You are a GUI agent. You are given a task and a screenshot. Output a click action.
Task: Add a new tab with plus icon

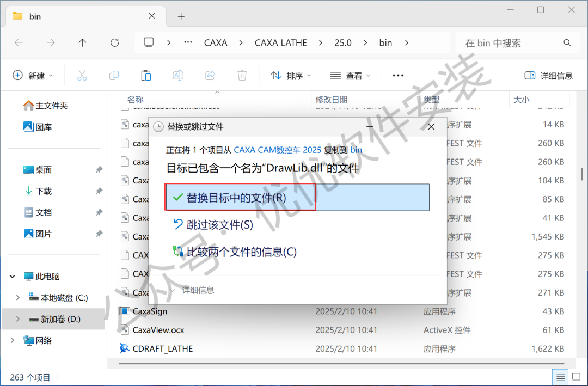[181, 16]
